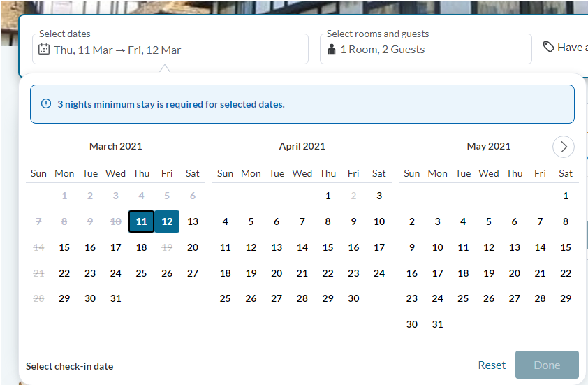Select March 13 as date

[x=193, y=221]
